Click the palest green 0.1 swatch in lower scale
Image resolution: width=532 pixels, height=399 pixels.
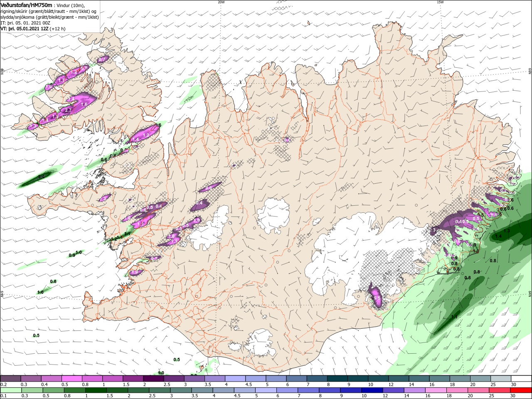[x=11, y=390]
